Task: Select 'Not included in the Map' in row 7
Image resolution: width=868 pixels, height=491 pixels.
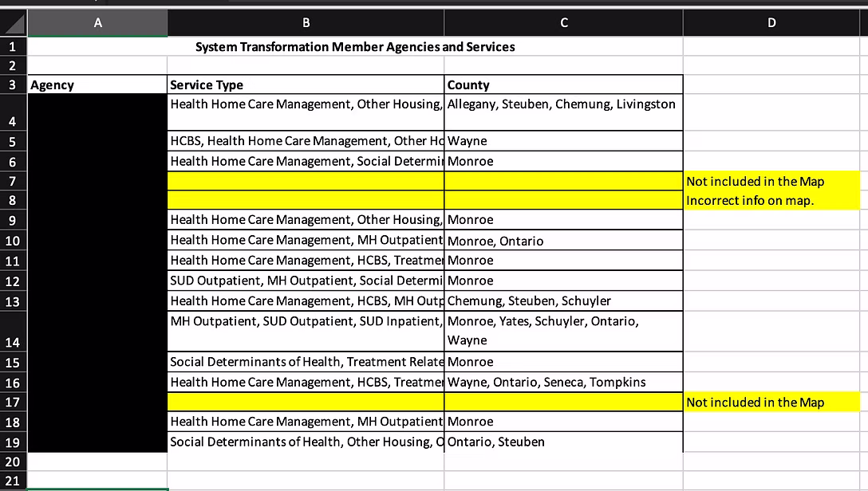Action: (771, 182)
